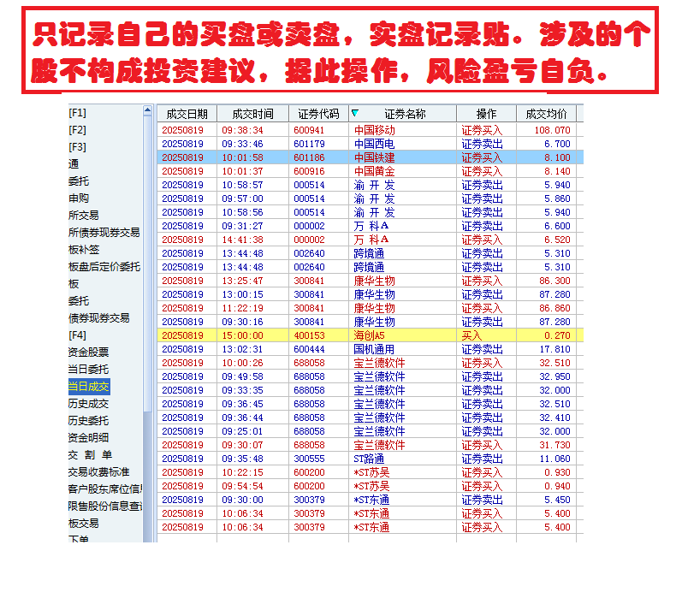
Task: Click the time 15:00:00 cell
Action: click(x=243, y=335)
